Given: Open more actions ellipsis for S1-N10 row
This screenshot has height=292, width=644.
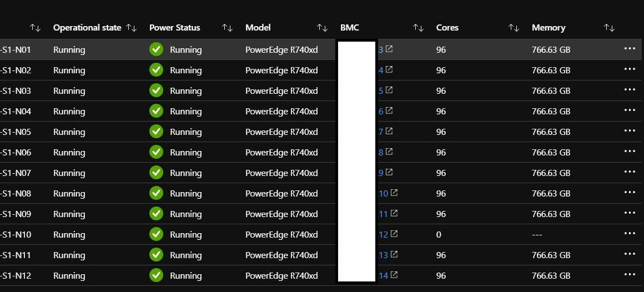Looking at the screenshot, I should (629, 234).
